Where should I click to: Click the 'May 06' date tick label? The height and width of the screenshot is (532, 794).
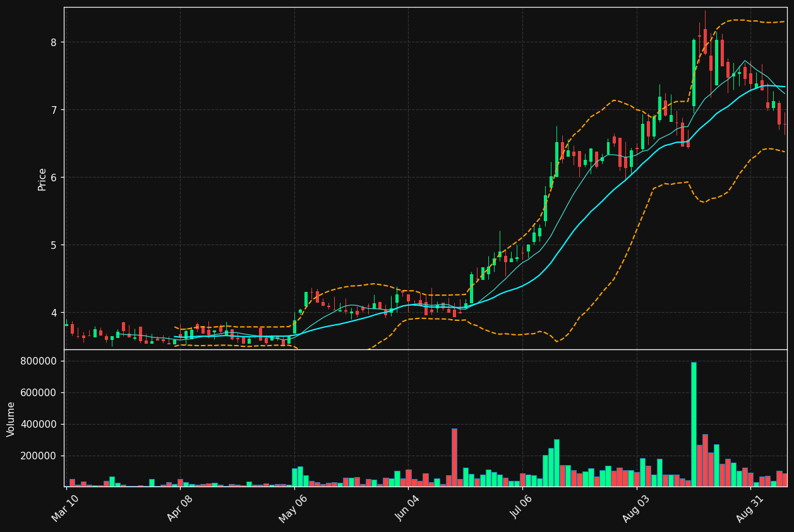[x=294, y=509]
